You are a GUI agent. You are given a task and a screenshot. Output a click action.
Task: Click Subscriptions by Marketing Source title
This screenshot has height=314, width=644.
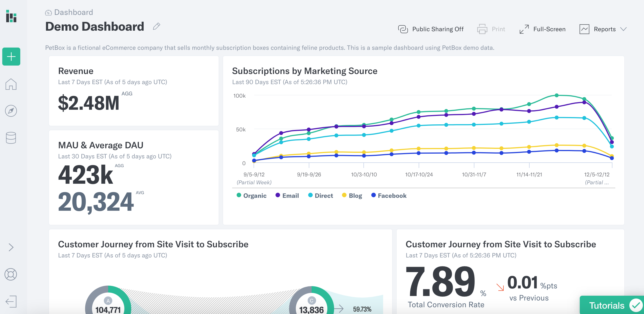click(x=305, y=71)
